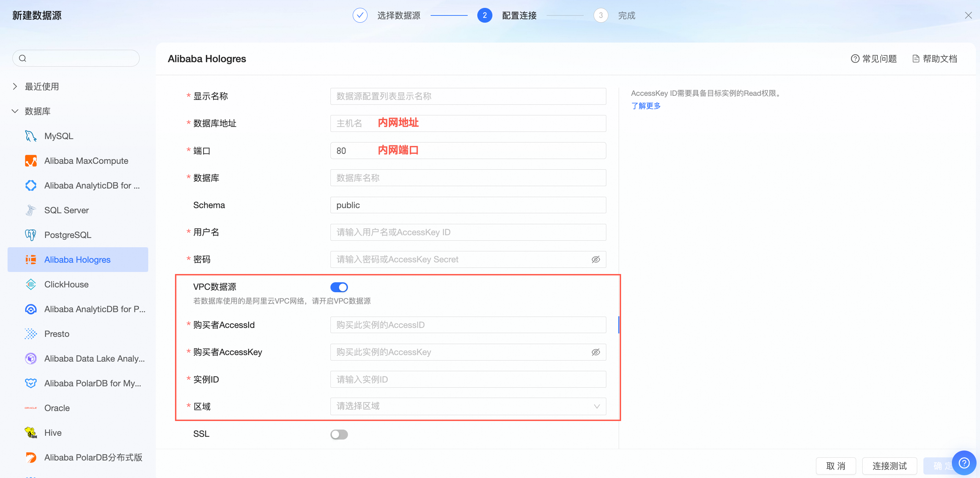Click the search magnifier icon
Screen dimensions: 980x478
pos(23,58)
